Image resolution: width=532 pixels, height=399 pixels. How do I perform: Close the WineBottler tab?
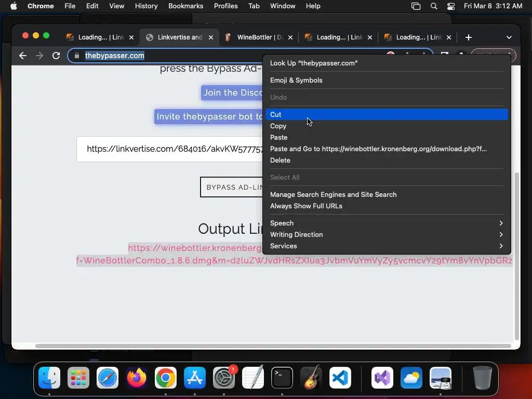(x=290, y=37)
